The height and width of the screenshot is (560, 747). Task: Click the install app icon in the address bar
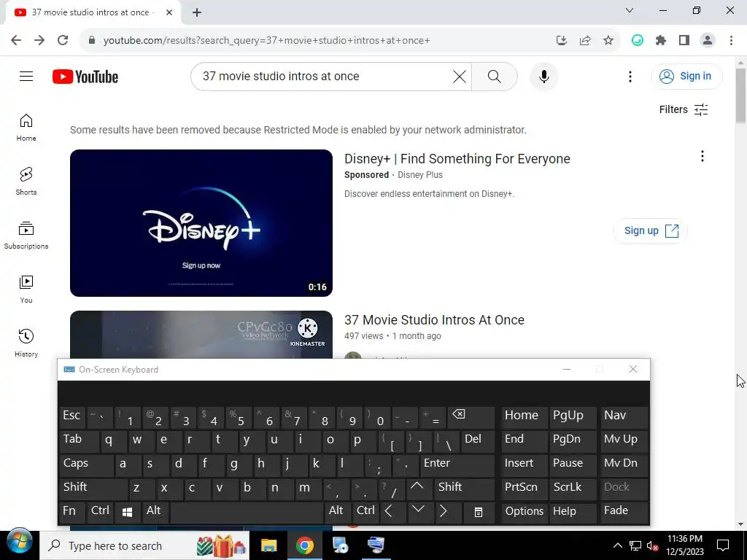tap(561, 40)
